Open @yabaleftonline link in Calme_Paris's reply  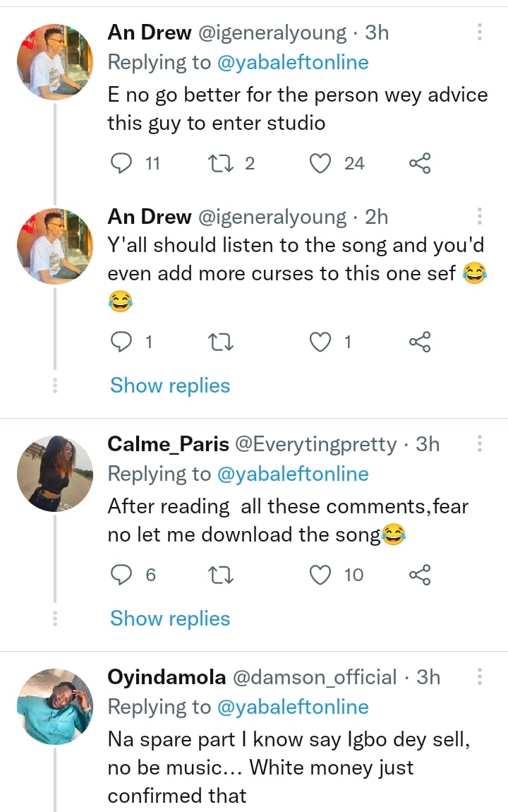pos(293,474)
